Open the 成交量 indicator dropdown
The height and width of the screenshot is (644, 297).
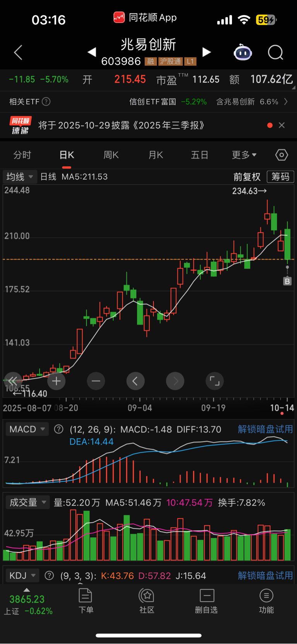coord(28,502)
